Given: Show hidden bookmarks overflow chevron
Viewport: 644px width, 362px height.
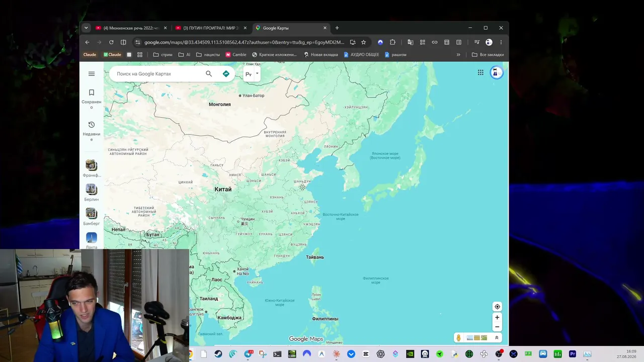Looking at the screenshot, I should pyautogui.click(x=458, y=55).
